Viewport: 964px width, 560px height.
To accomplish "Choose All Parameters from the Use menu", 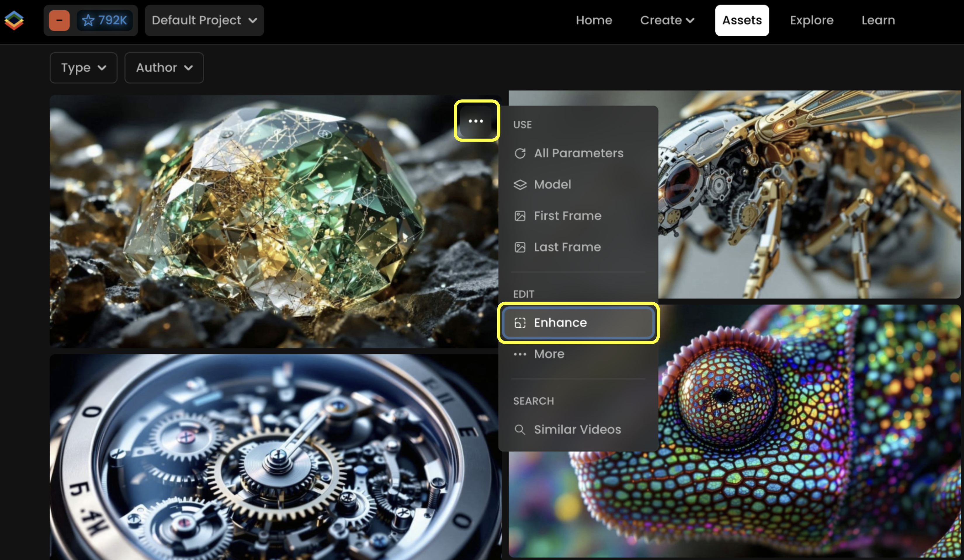I will (x=578, y=153).
